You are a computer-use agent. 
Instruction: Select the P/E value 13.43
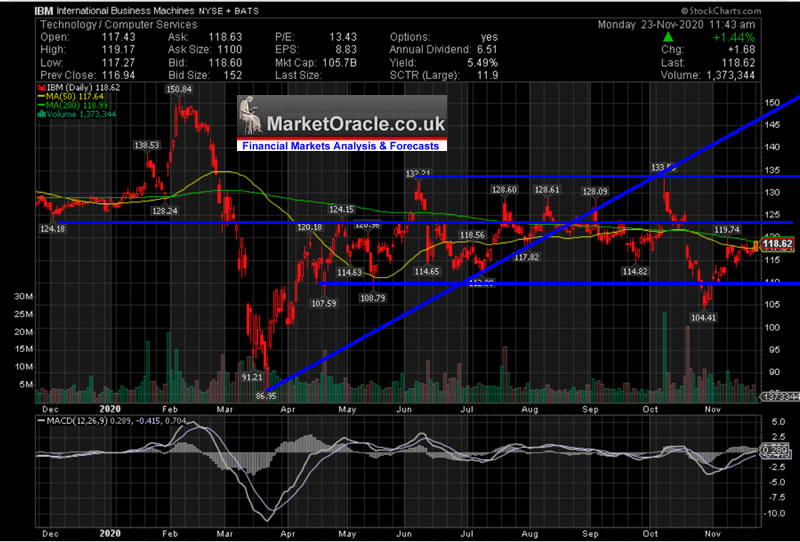343,37
